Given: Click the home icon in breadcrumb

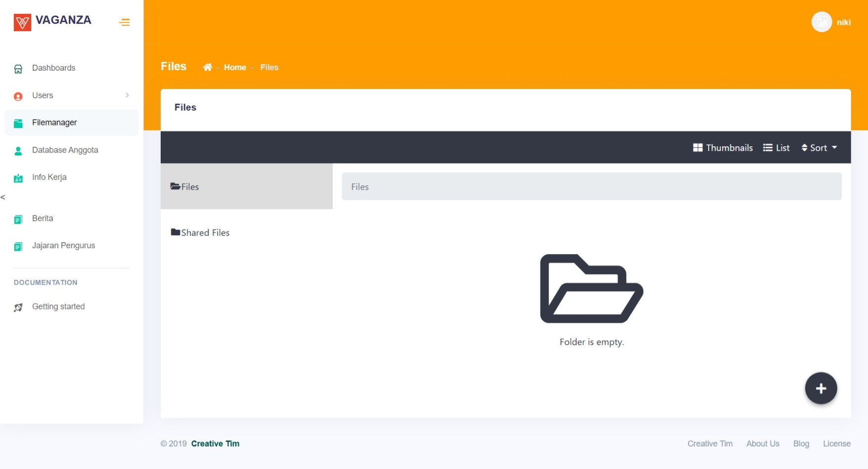Looking at the screenshot, I should 207,67.
